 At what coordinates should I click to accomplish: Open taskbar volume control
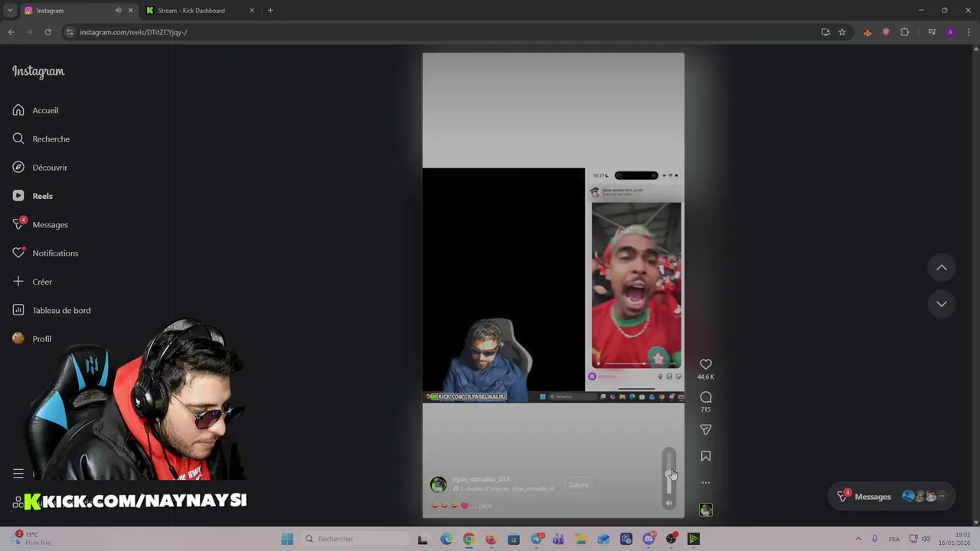[x=926, y=539]
